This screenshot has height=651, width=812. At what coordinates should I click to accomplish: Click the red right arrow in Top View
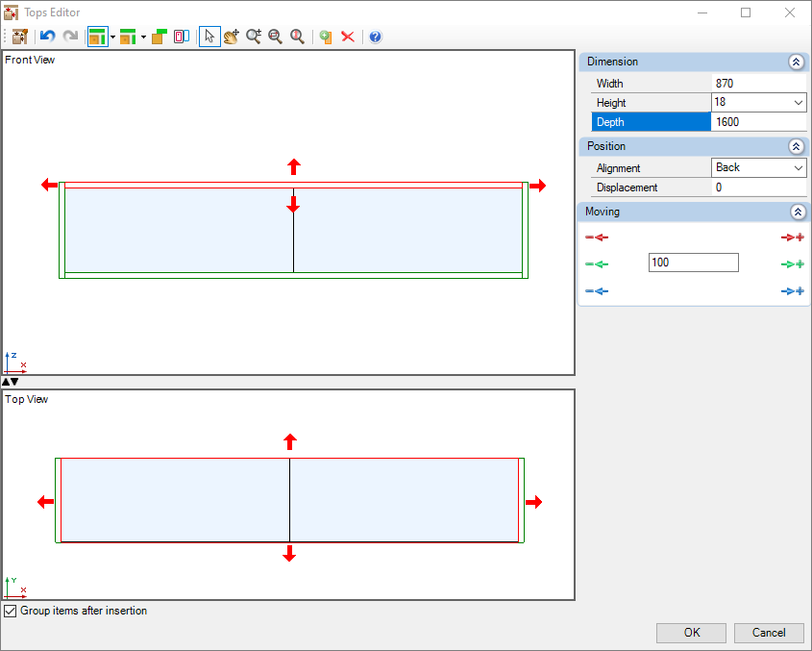[534, 502]
